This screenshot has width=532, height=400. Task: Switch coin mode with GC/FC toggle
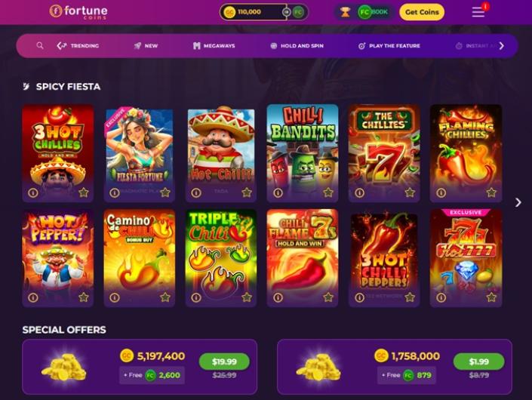coord(286,12)
